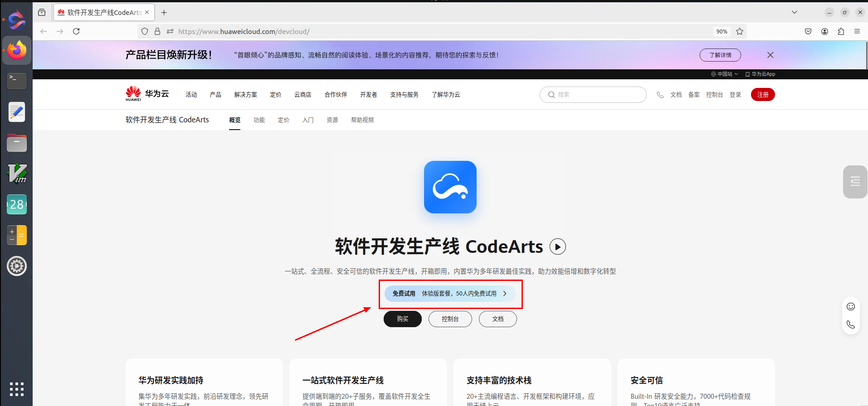Click the black 购买 button

pyautogui.click(x=403, y=319)
